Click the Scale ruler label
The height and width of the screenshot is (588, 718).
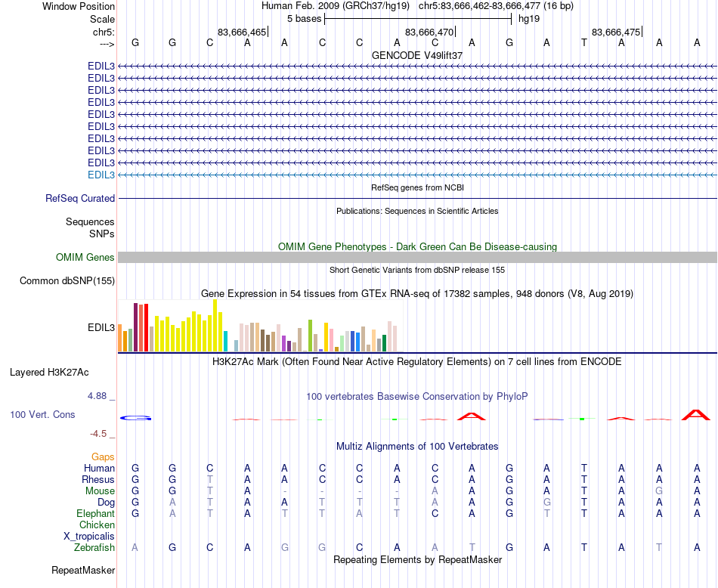click(102, 19)
